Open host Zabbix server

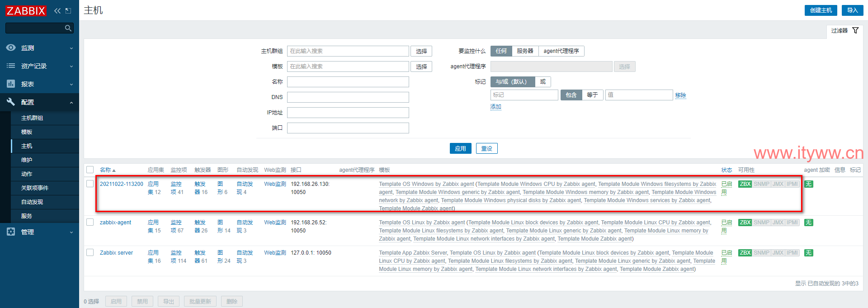click(x=116, y=253)
